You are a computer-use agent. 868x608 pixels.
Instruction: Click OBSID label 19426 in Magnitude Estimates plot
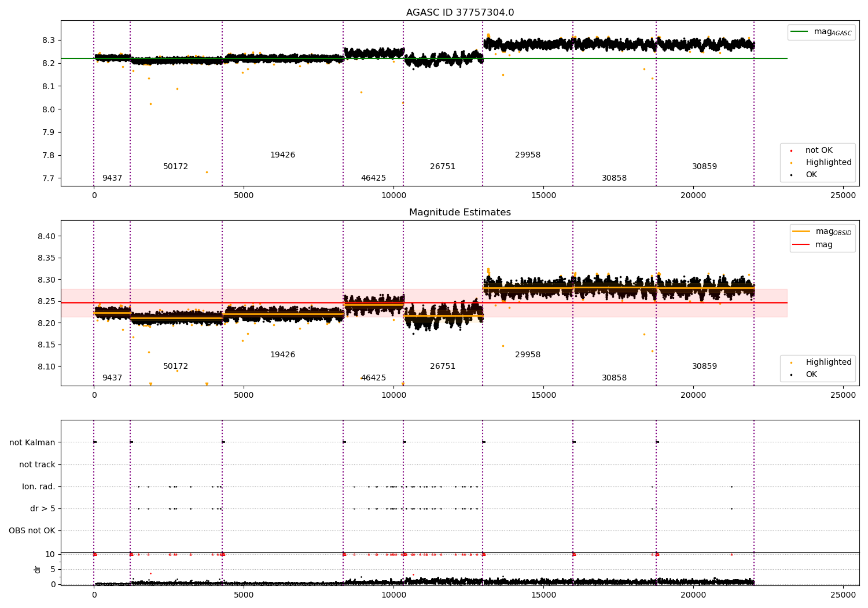coord(282,355)
